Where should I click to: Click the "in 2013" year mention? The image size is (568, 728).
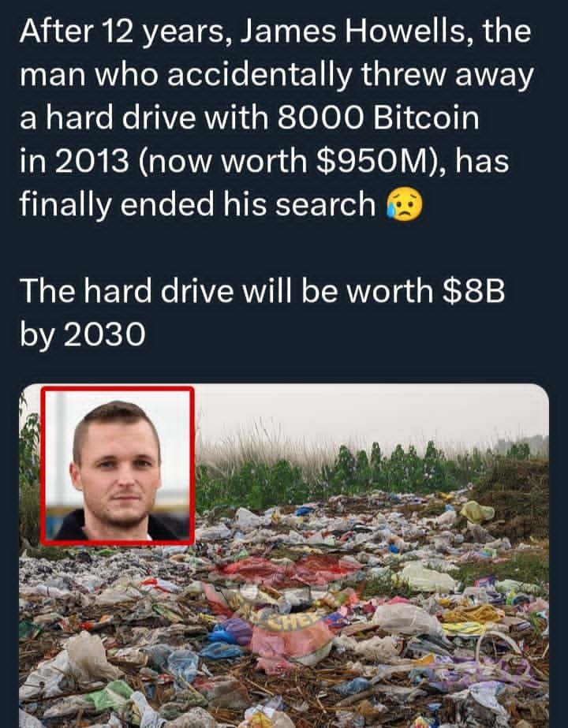pyautogui.click(x=74, y=161)
